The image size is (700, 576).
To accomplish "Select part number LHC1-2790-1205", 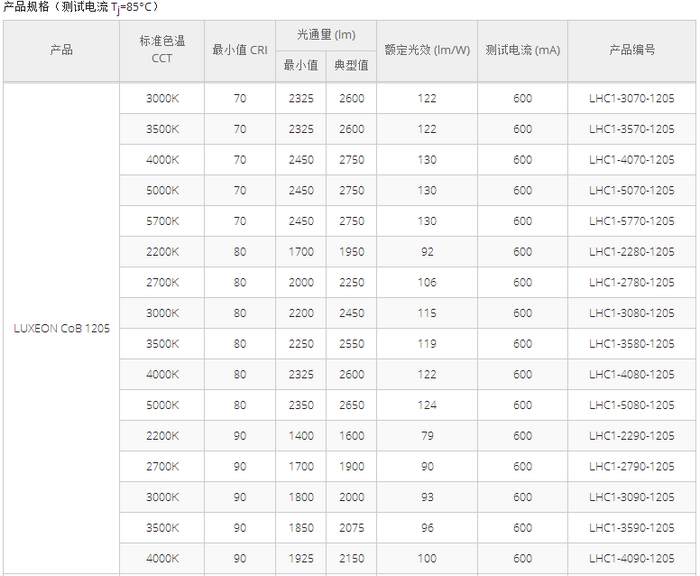I will 632,466.
